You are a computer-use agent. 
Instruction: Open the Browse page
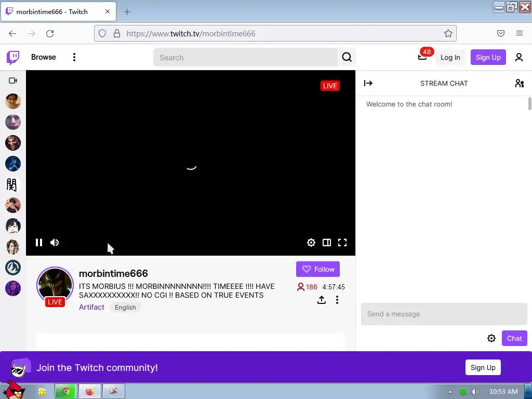44,57
